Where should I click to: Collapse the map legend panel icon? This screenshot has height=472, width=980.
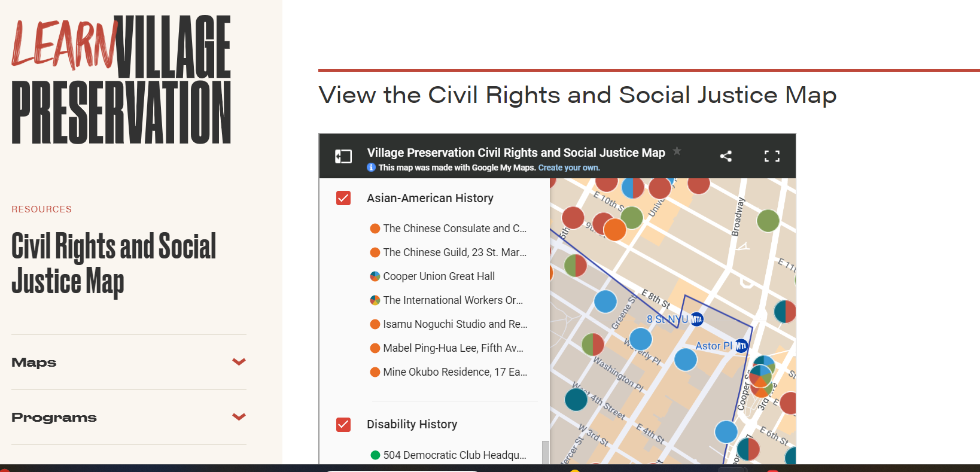point(343,156)
